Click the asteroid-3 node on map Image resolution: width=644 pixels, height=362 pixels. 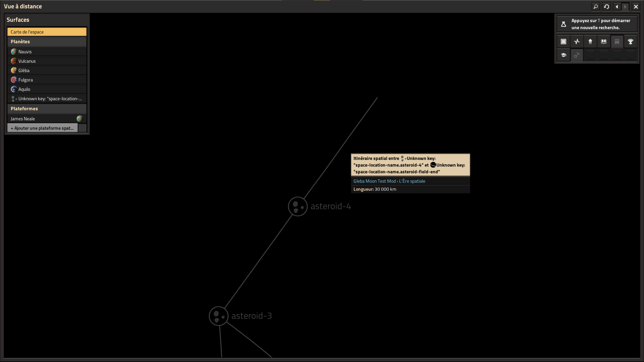pyautogui.click(x=219, y=316)
